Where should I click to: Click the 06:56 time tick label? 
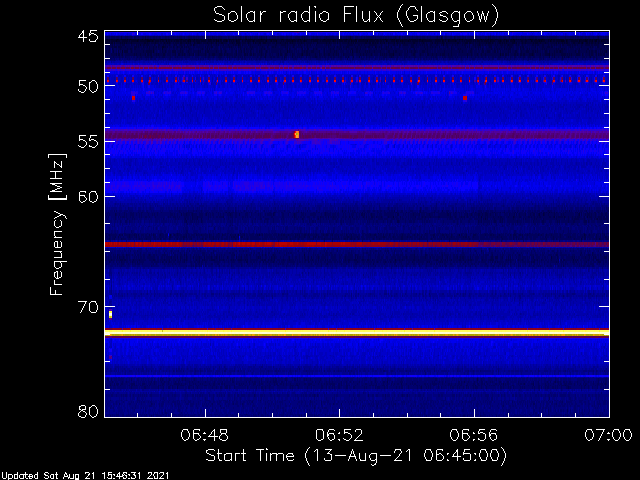click(474, 435)
